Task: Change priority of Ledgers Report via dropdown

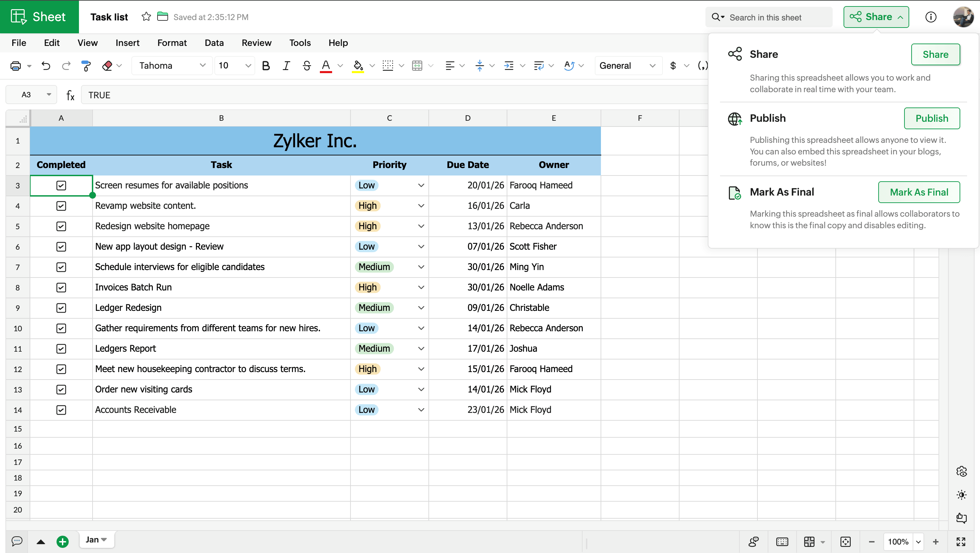Action: tap(421, 348)
